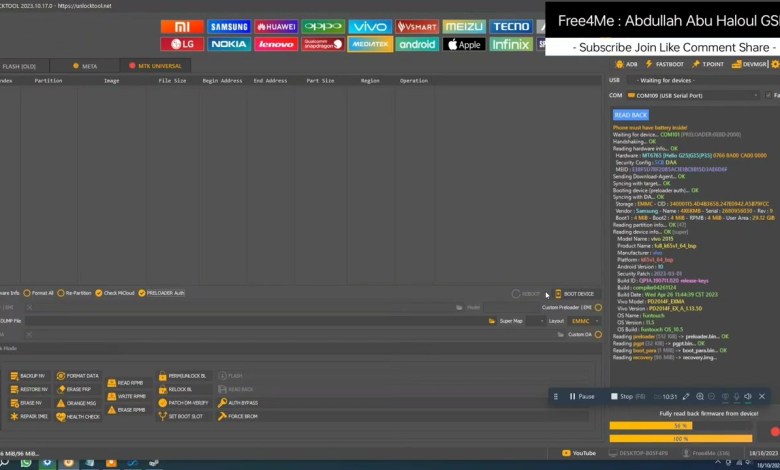Pause the screen recording

tap(582, 396)
